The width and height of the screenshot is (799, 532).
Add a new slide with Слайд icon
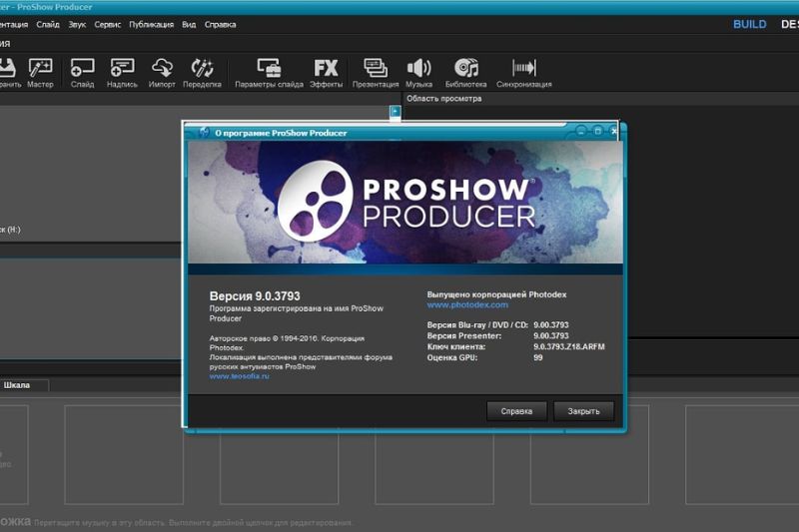[82, 73]
